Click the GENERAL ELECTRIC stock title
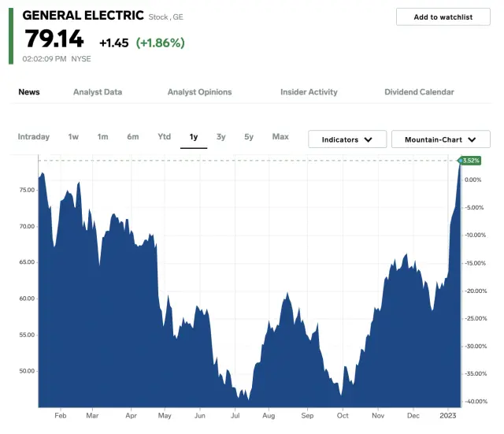Image resolution: width=504 pixels, height=434 pixels. 83,16
